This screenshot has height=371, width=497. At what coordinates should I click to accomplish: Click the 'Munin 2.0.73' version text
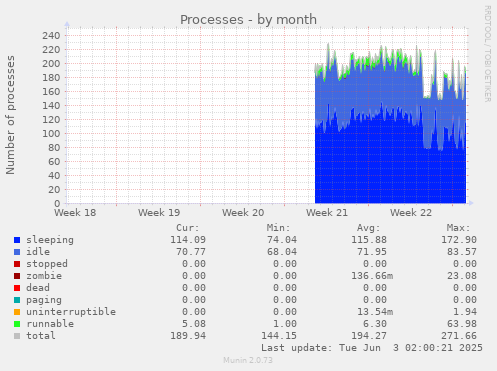pyautogui.click(x=248, y=360)
